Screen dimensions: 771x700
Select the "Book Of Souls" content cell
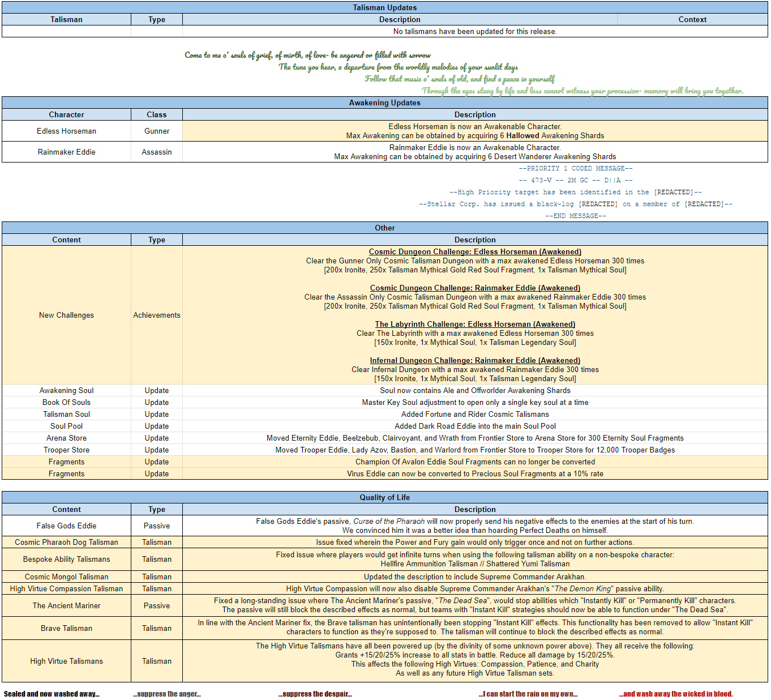tap(66, 402)
